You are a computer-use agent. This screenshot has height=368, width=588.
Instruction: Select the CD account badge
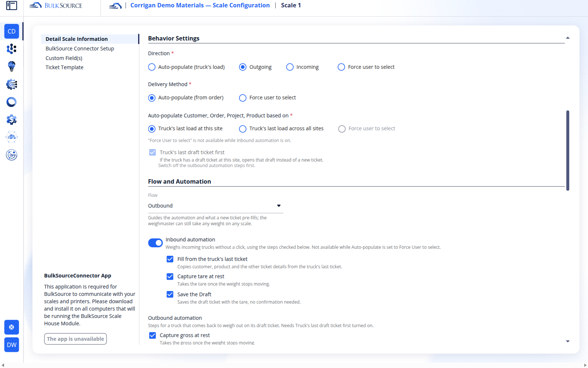tap(12, 31)
